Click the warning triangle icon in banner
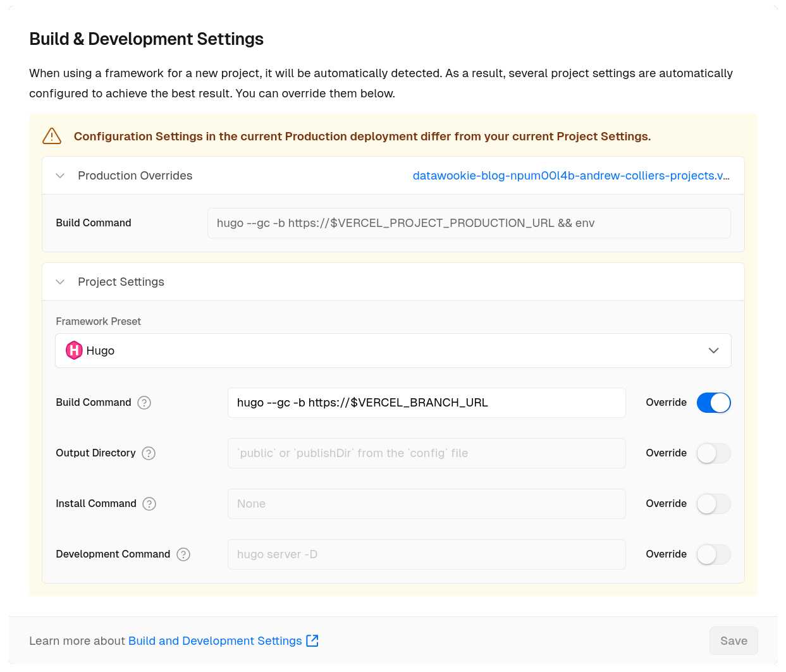This screenshot has width=786, height=672. [52, 136]
